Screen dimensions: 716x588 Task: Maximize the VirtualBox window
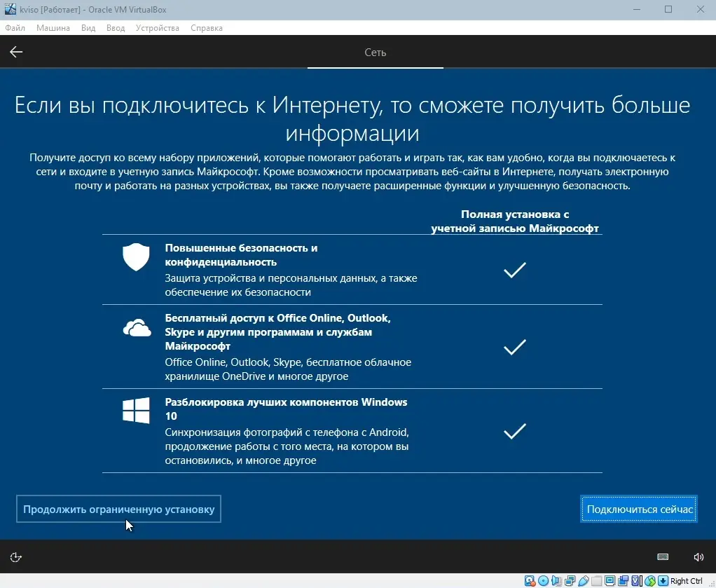pos(668,10)
